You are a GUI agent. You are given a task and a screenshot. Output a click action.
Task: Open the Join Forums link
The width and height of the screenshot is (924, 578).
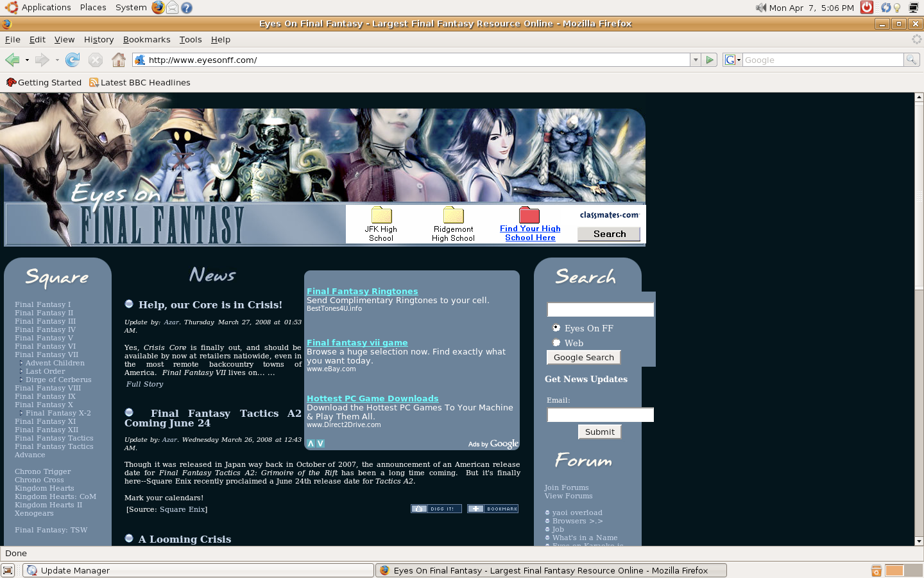click(567, 487)
